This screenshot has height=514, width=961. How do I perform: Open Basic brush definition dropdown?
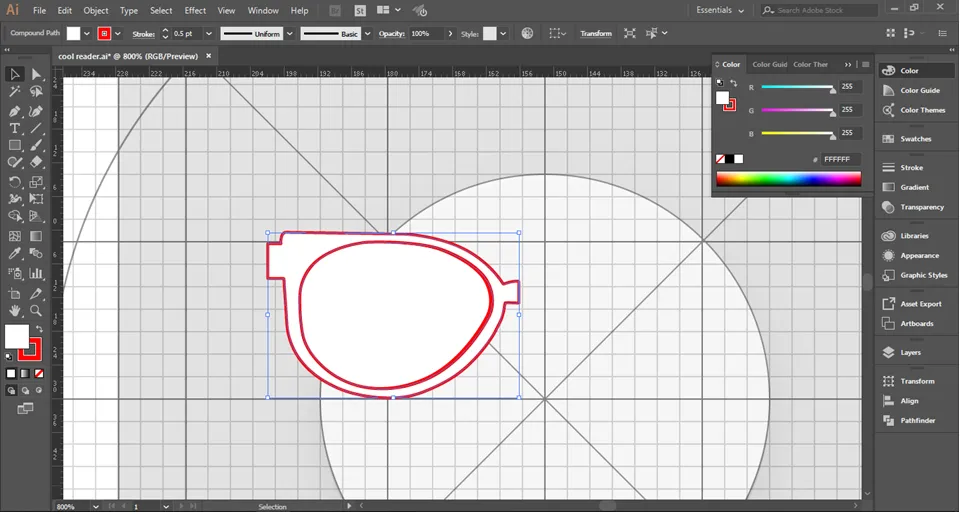[368, 34]
